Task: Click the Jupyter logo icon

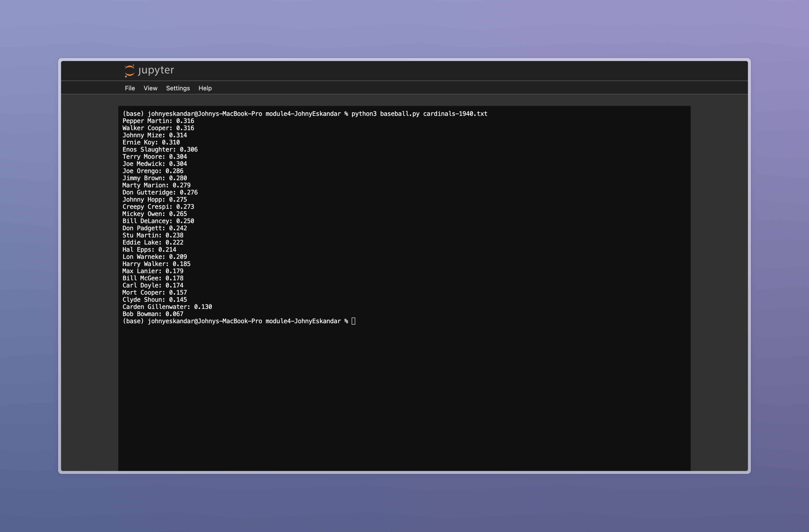Action: pyautogui.click(x=130, y=71)
